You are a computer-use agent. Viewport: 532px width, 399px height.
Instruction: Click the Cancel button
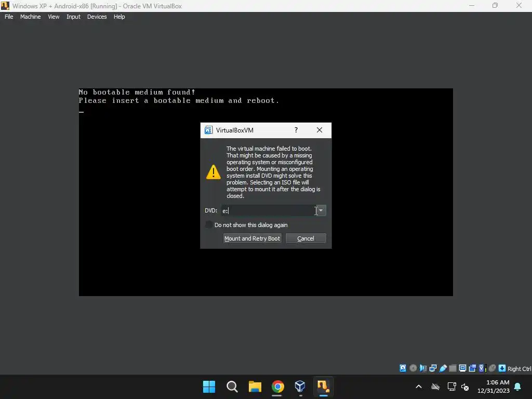click(305, 238)
